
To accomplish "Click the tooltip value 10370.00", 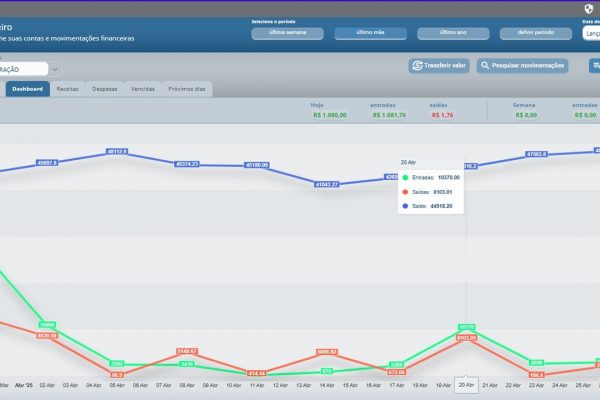I will (449, 178).
